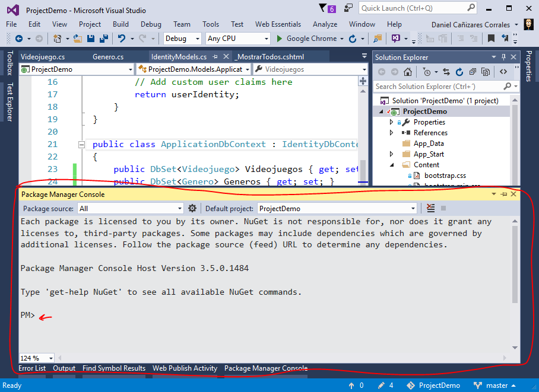Open the Default project dropdown

pyautogui.click(x=337, y=209)
